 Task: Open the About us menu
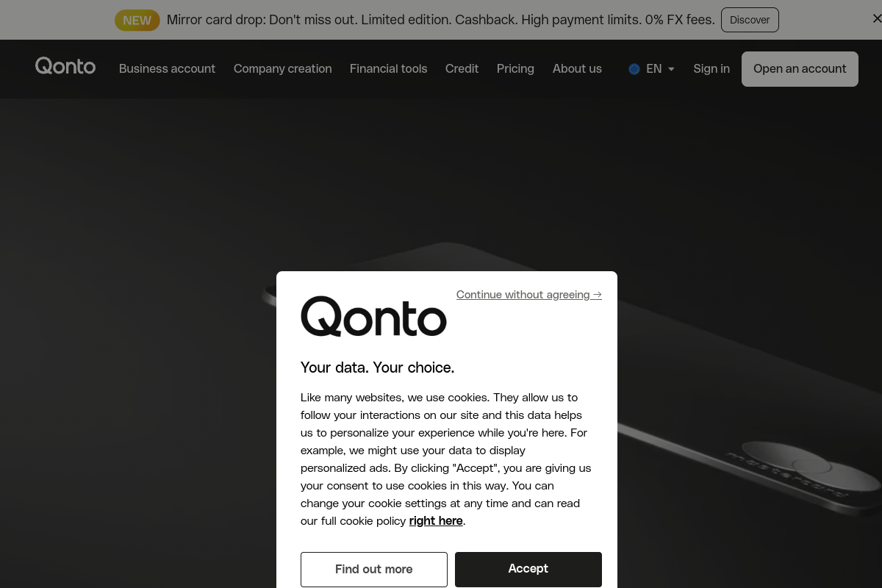pos(577,68)
